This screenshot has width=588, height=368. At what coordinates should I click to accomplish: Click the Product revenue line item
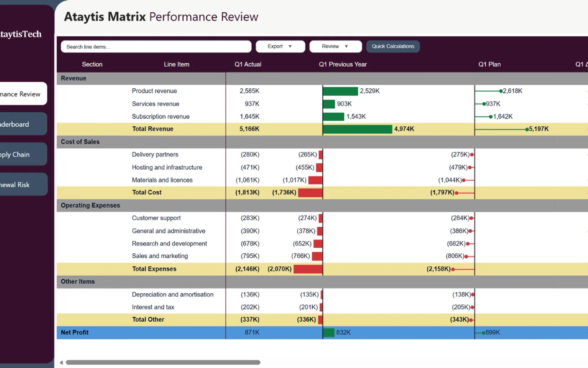[x=154, y=91]
